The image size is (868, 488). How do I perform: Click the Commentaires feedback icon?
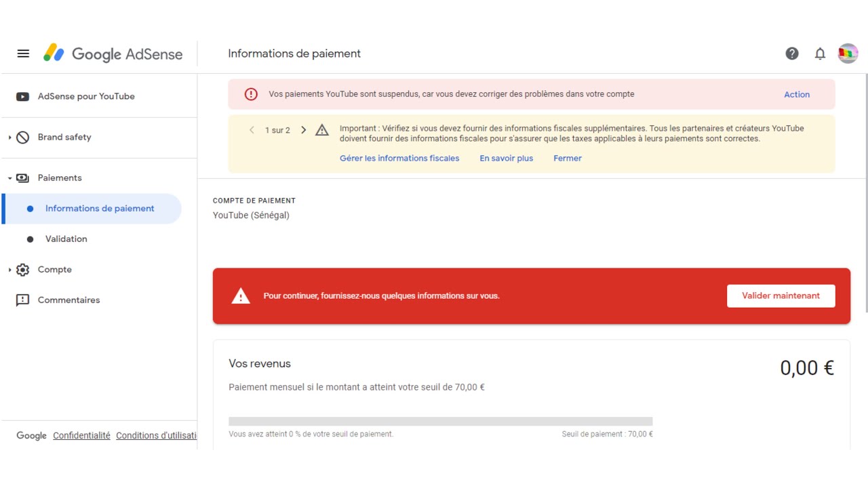(22, 300)
